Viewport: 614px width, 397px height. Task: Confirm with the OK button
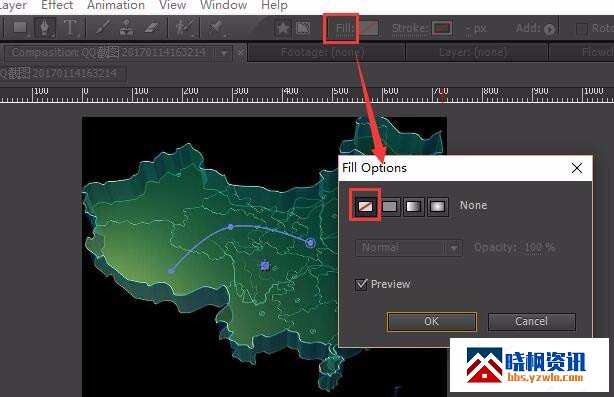point(432,321)
